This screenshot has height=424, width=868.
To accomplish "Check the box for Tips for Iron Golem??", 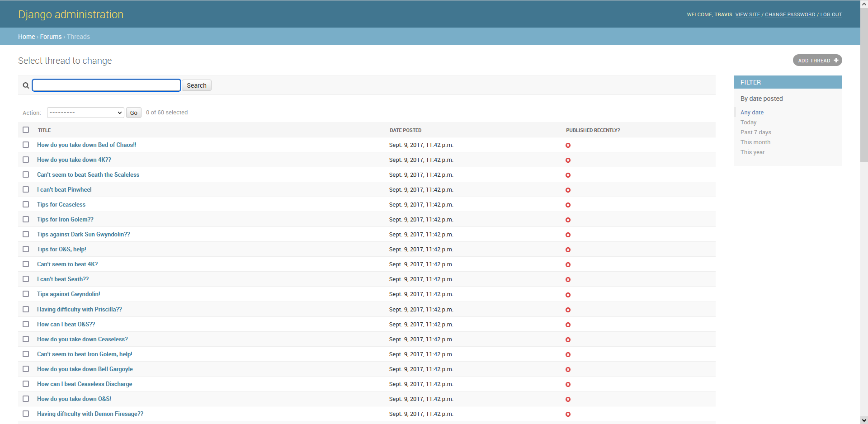I will [26, 219].
